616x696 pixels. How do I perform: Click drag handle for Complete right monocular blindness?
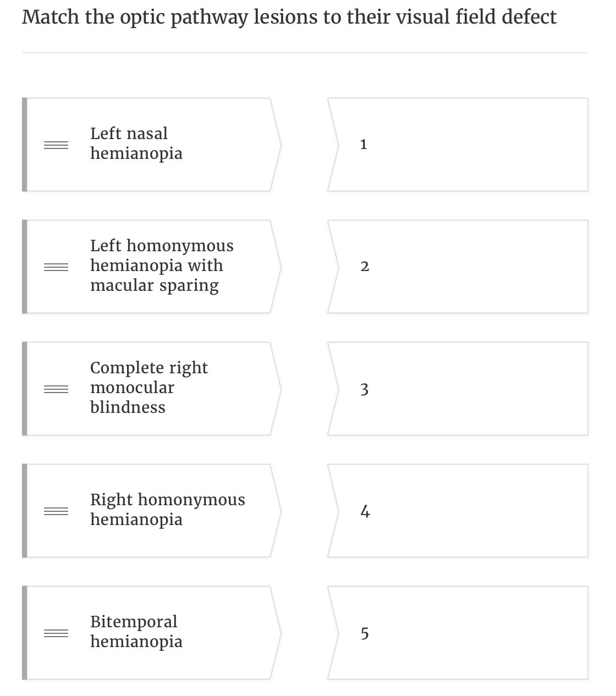coord(56,389)
